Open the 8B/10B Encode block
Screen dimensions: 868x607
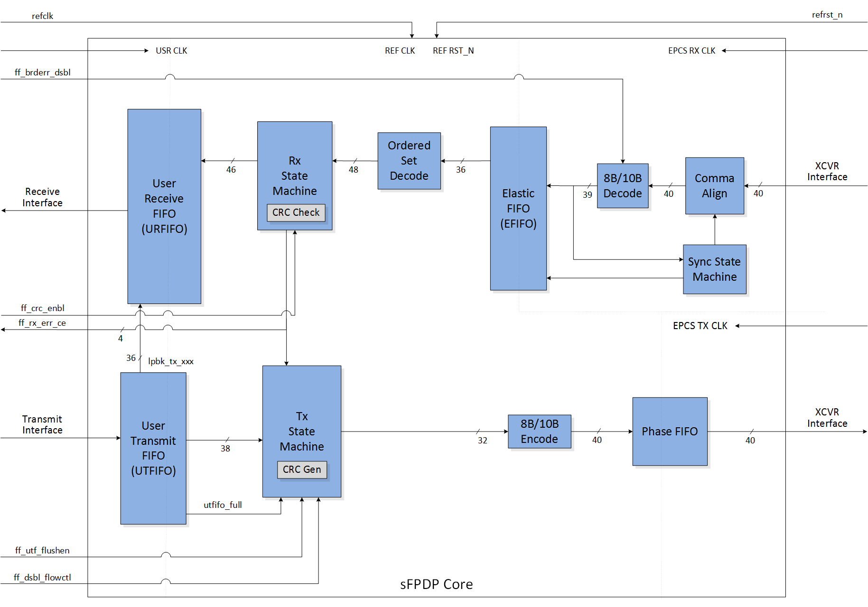coord(539,432)
